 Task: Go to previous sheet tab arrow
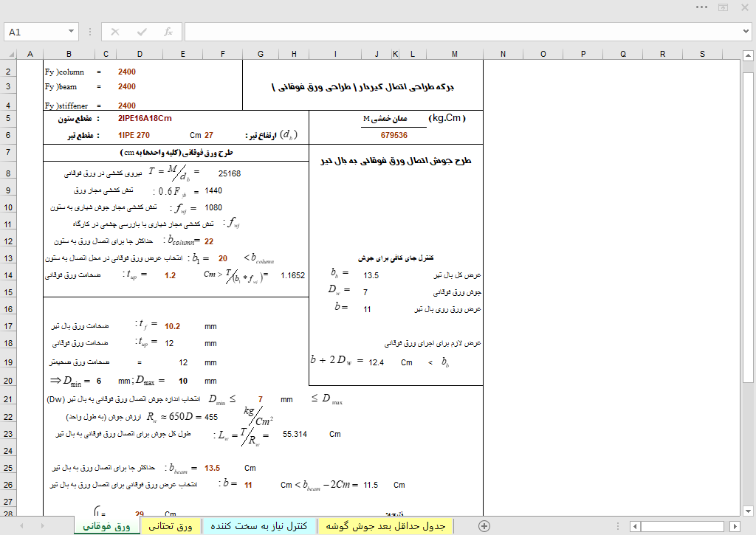click(21, 526)
